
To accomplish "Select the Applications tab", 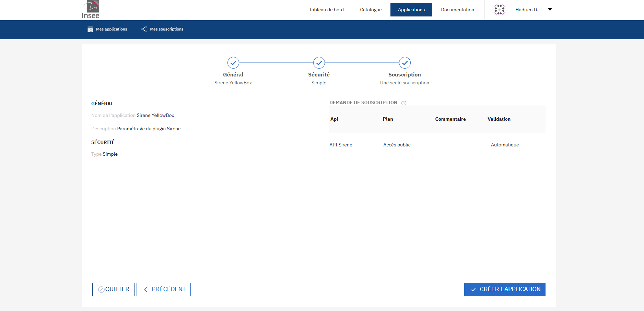I will tap(411, 10).
